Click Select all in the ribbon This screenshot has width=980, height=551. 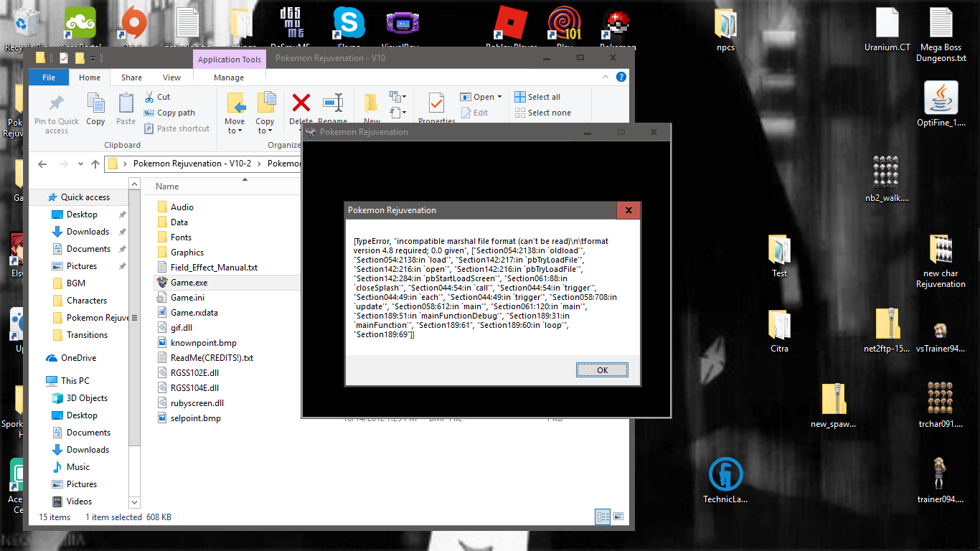pos(537,97)
